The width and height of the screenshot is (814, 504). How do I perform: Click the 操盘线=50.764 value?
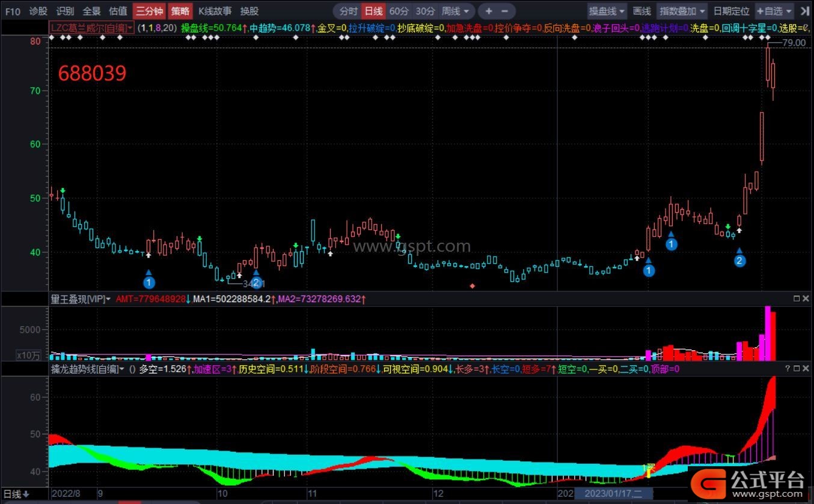click(x=214, y=28)
